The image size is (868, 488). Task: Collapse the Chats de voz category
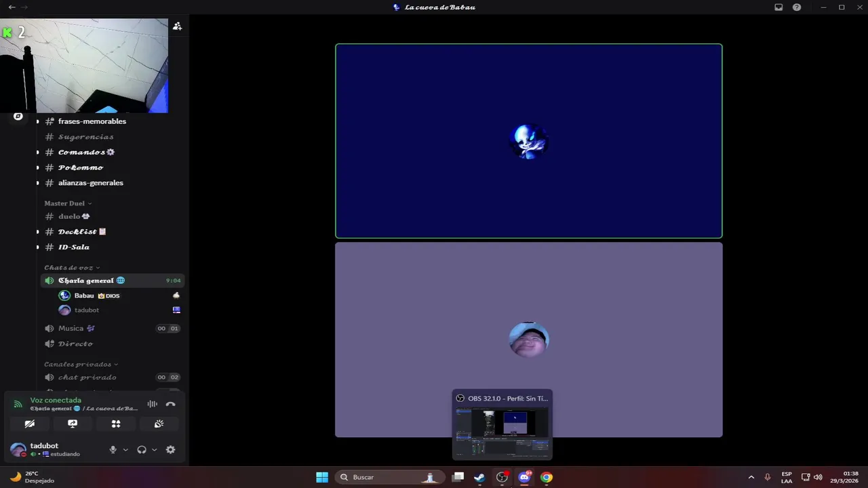point(72,268)
